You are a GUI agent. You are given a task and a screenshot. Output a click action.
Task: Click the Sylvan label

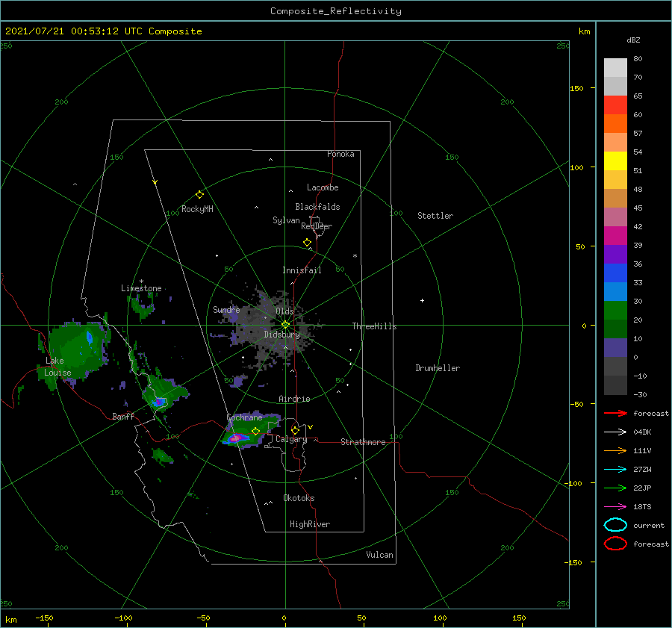(x=286, y=220)
